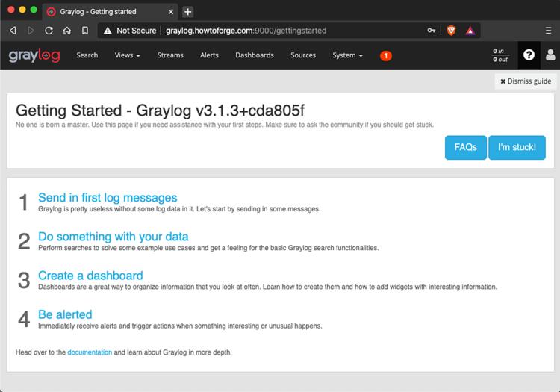
Task: Expand the Views dropdown menu
Action: pos(127,55)
